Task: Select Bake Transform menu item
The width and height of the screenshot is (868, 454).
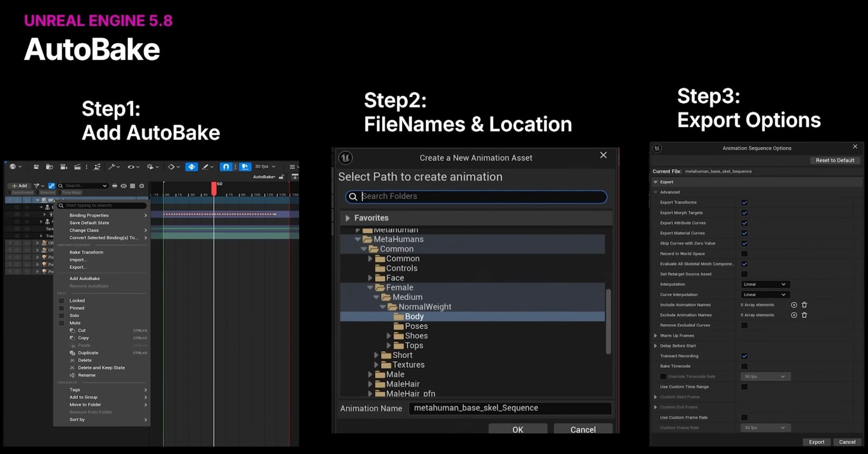Action: pyautogui.click(x=86, y=253)
